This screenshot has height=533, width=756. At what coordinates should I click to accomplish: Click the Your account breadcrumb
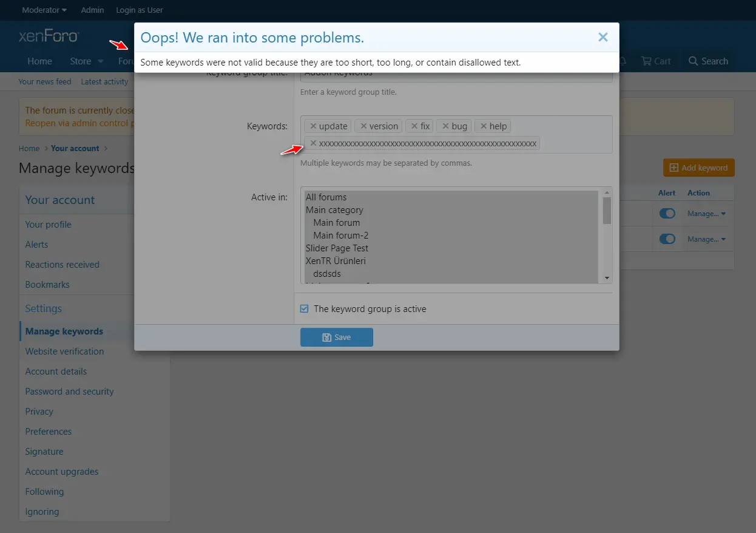75,148
